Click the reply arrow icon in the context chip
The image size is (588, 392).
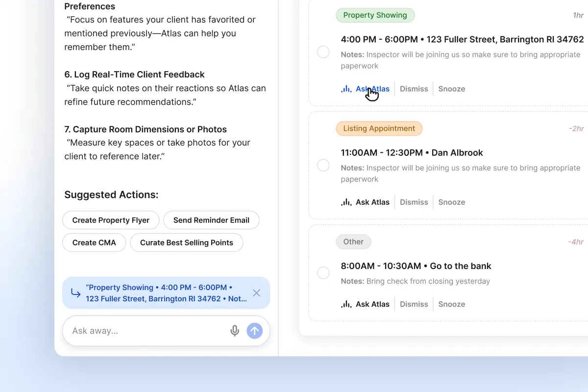tap(76, 293)
